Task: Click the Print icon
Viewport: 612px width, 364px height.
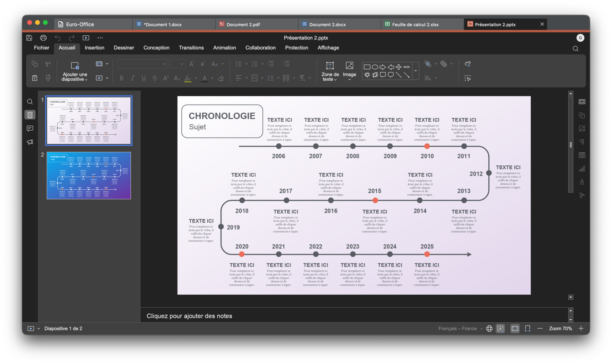Action: tap(43, 38)
